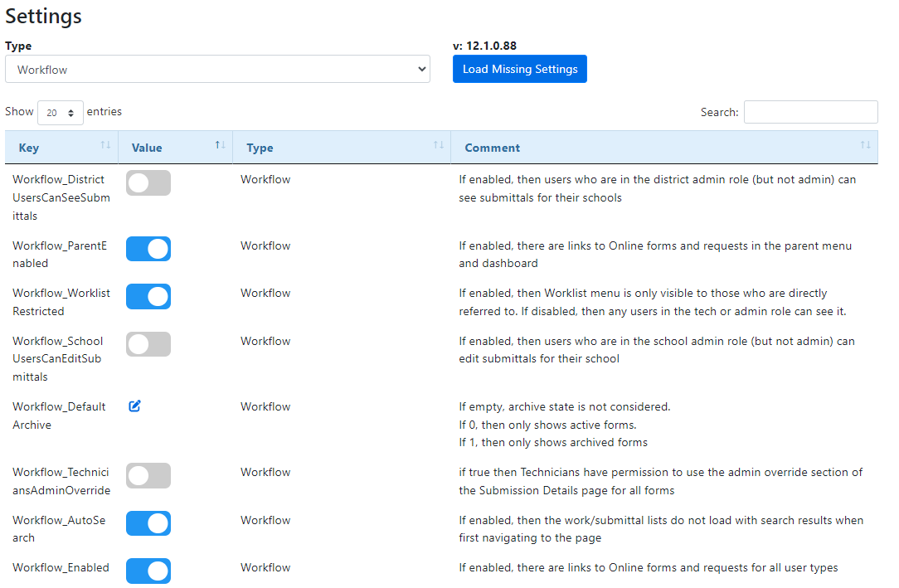
Task: Enable the Workflow_DistrictUsersCanSeeSubmittals toggle
Action: point(148,182)
